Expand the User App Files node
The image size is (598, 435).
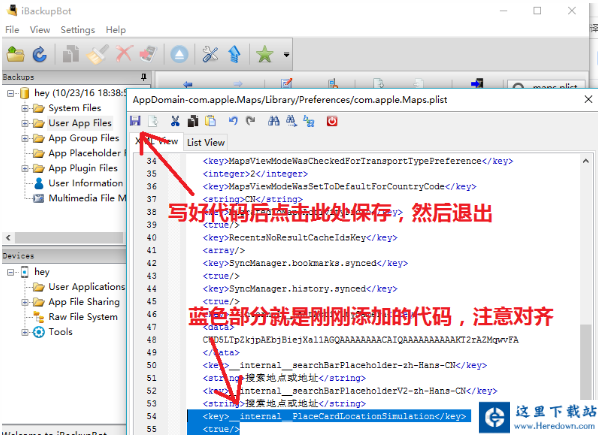(x=25, y=123)
